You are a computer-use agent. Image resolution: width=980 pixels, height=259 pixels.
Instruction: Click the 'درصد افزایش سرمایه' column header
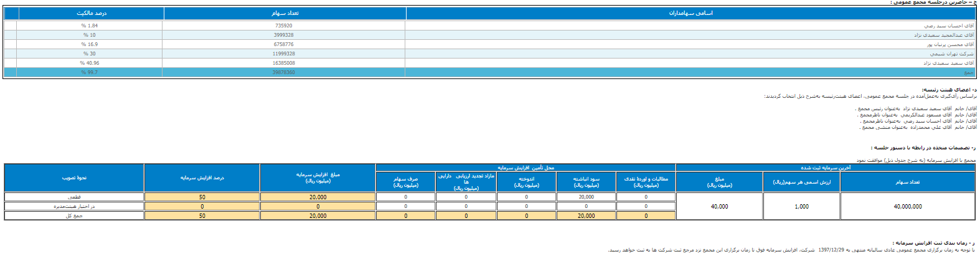pyautogui.click(x=202, y=177)
